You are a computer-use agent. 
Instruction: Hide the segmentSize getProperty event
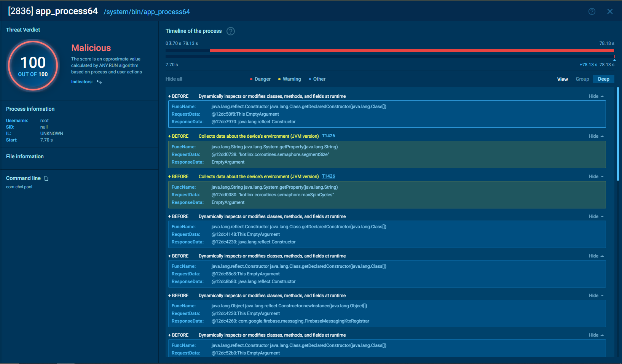click(596, 136)
